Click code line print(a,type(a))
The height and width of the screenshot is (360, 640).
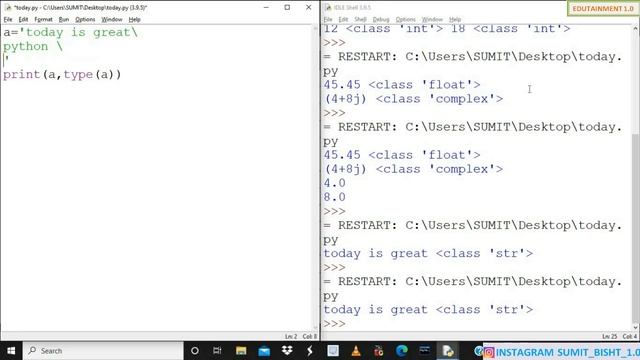(62, 74)
